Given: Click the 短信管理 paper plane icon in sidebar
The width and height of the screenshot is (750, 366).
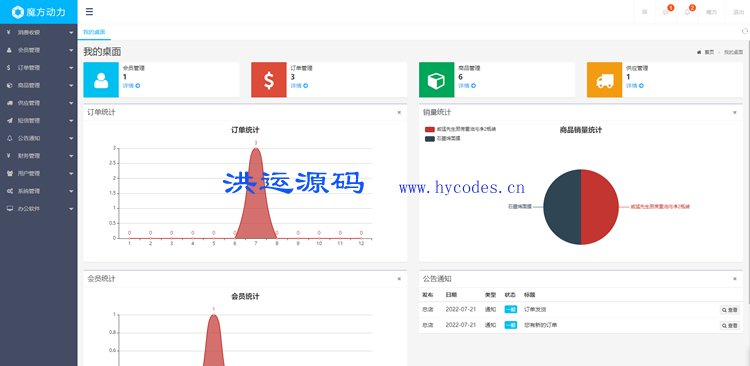Looking at the screenshot, I should click(x=10, y=121).
